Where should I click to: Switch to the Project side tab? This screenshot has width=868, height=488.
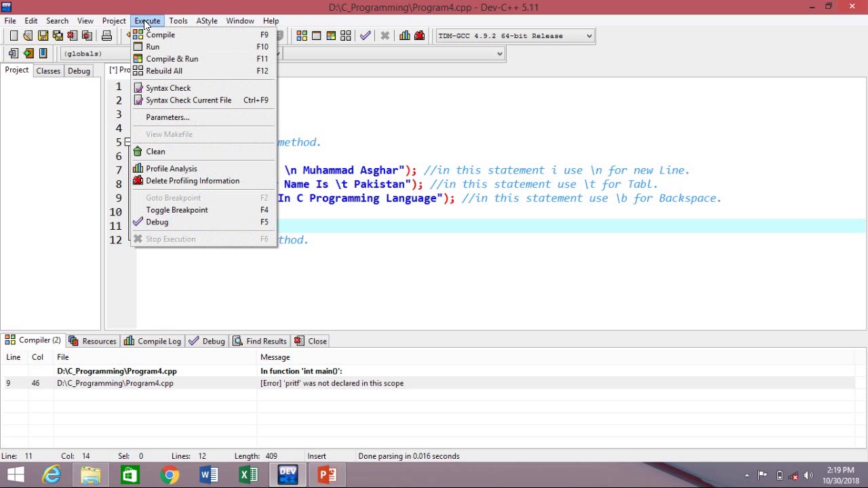[x=17, y=70]
